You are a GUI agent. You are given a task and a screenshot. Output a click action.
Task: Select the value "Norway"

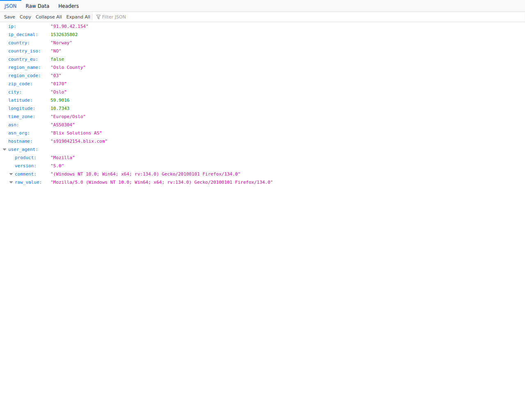pos(61,43)
